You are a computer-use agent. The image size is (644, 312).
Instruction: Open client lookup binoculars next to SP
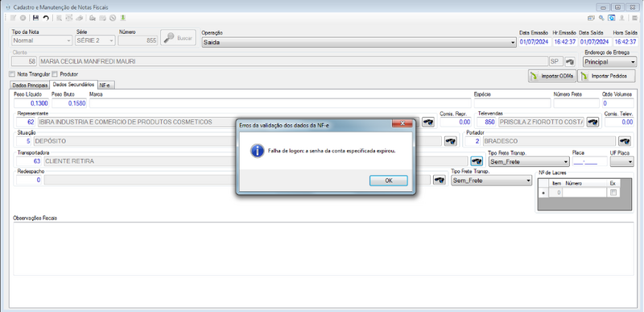pos(570,62)
